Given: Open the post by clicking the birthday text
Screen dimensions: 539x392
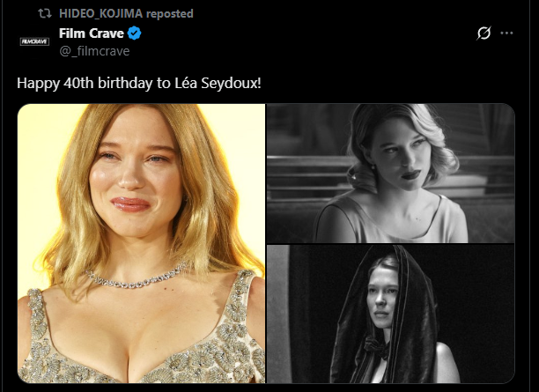Looking at the screenshot, I should click(x=139, y=83).
